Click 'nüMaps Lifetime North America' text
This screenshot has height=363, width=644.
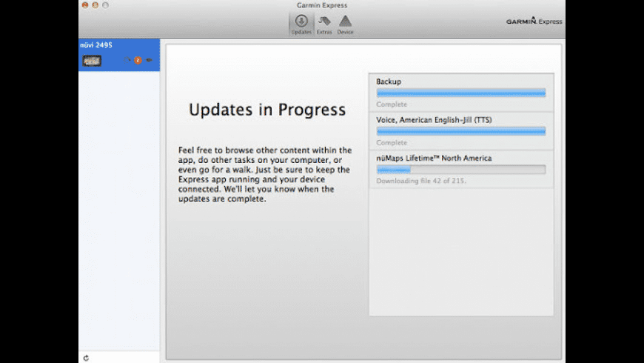tap(434, 158)
